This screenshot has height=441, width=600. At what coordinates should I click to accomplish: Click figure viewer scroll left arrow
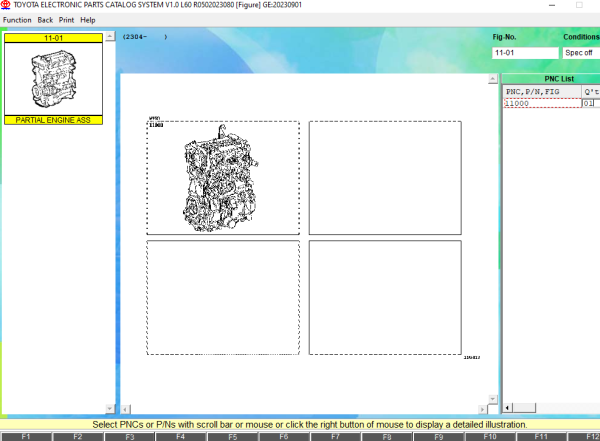coord(125,409)
